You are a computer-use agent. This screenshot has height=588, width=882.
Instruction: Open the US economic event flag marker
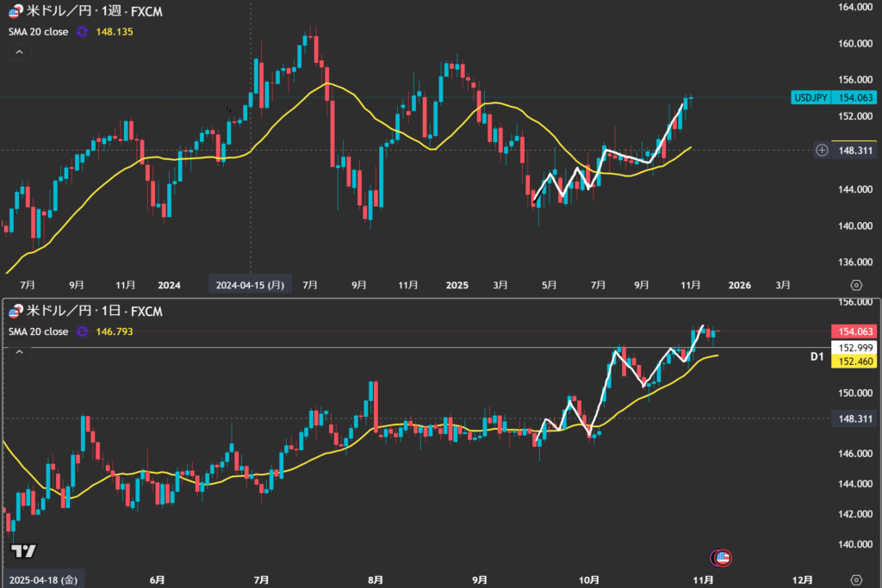pyautogui.click(x=722, y=558)
